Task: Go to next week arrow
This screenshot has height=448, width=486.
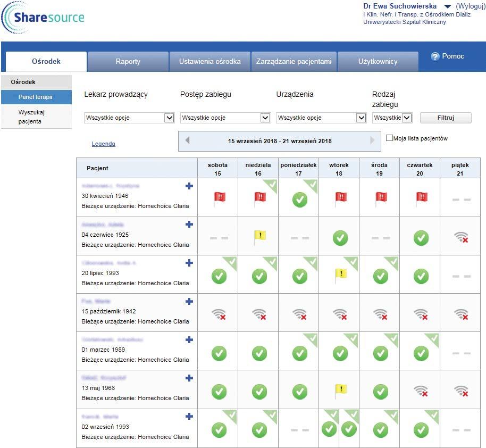Action: 372,140
